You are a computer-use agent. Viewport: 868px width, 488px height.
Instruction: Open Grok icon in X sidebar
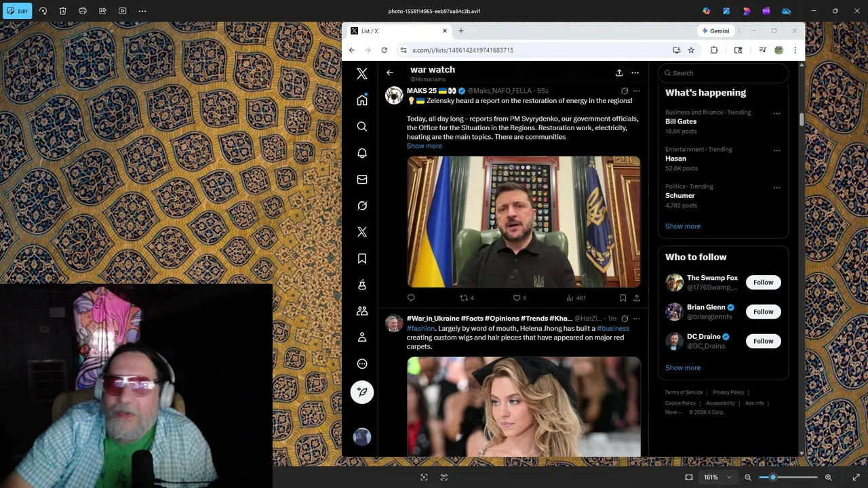[x=362, y=206]
